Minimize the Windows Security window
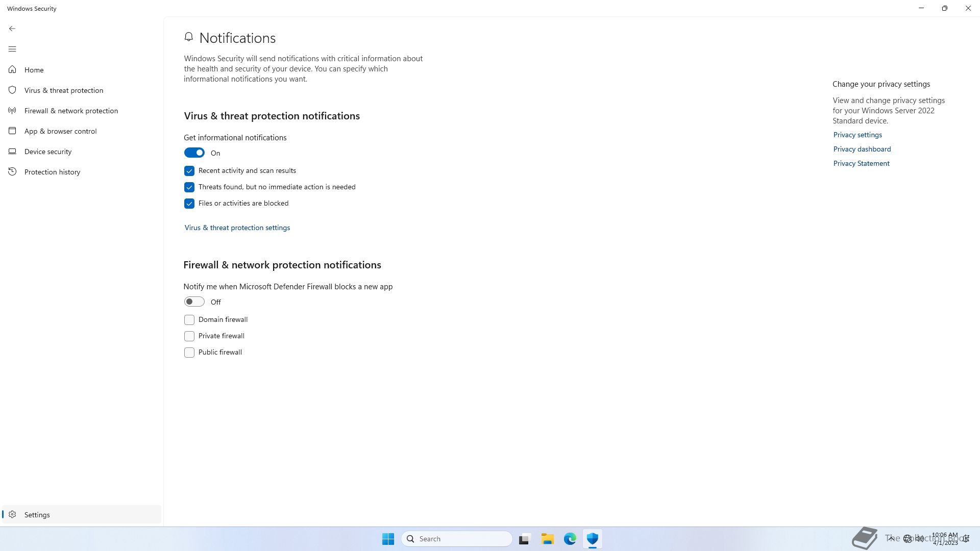 (x=921, y=8)
